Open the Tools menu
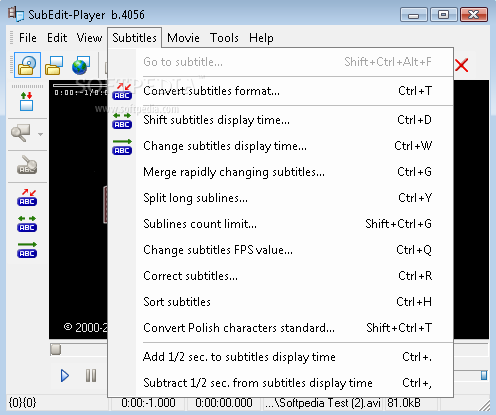This screenshot has height=415, width=496. point(224,38)
